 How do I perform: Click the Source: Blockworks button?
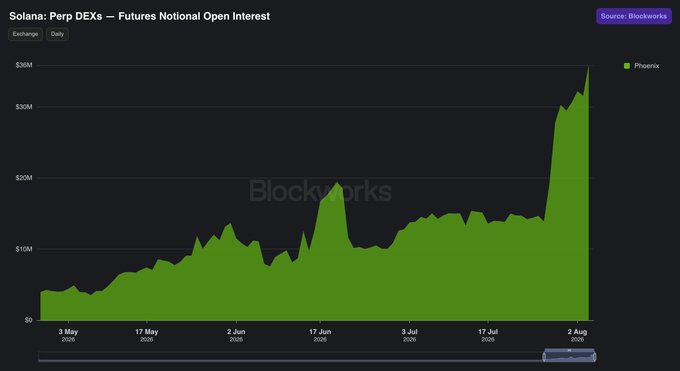click(634, 16)
